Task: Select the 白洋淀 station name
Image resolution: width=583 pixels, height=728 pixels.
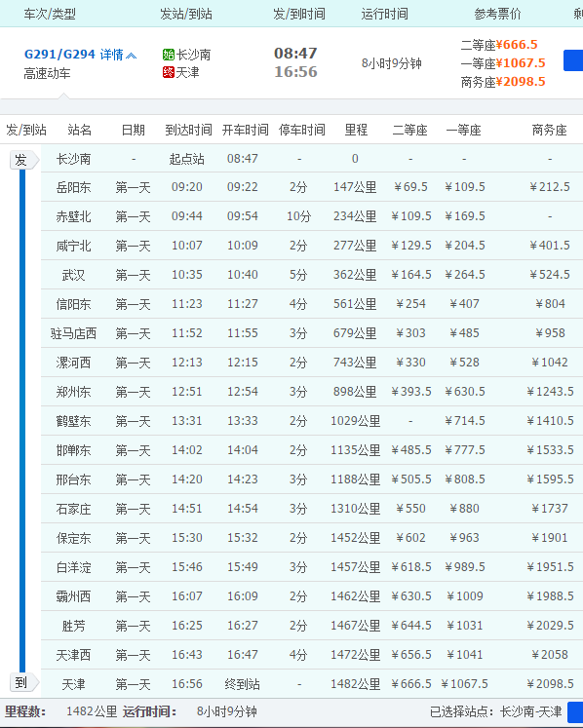Action: (73, 567)
